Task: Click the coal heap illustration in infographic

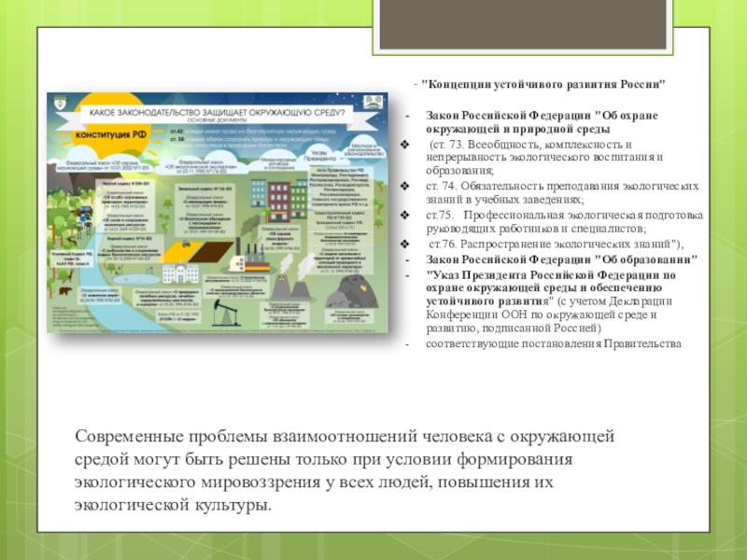Action: (x=352, y=291)
